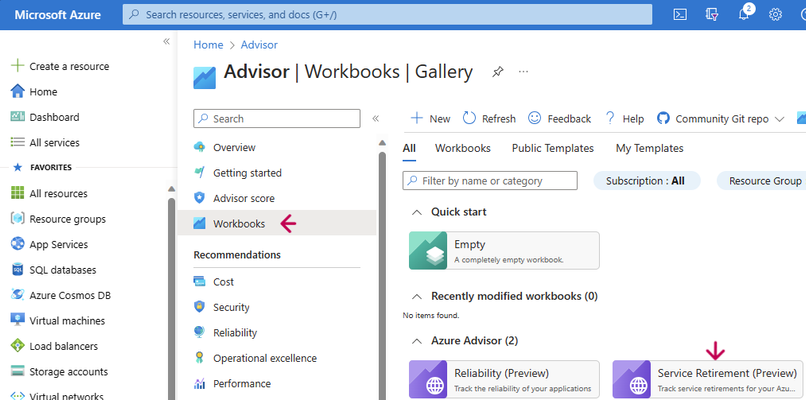The width and height of the screenshot is (806, 400).
Task: Open the notifications bell
Action: pos(744,14)
